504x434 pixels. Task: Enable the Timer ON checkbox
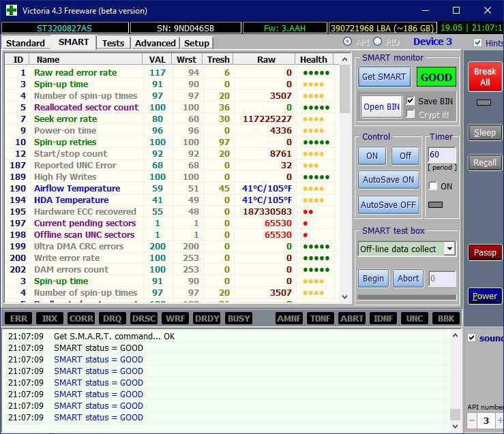(433, 186)
